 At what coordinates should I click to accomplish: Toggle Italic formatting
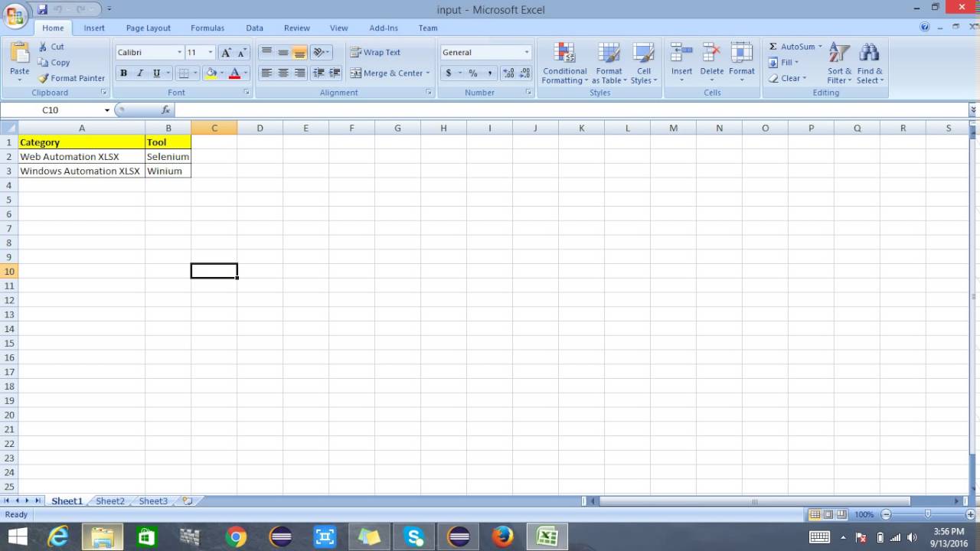pos(140,73)
